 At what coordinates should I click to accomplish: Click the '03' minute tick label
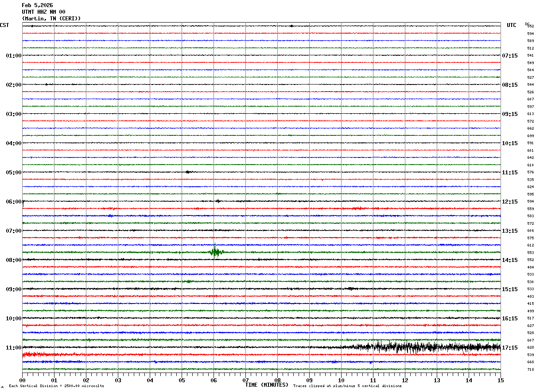pos(118,380)
